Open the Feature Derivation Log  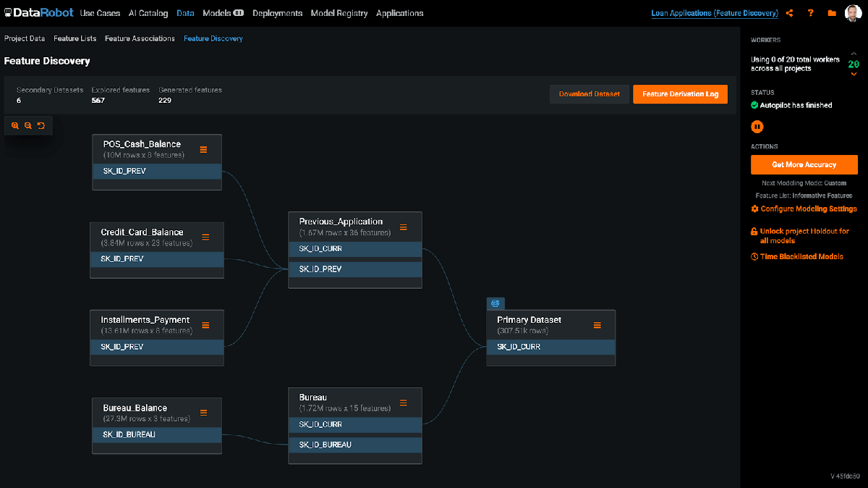click(680, 94)
